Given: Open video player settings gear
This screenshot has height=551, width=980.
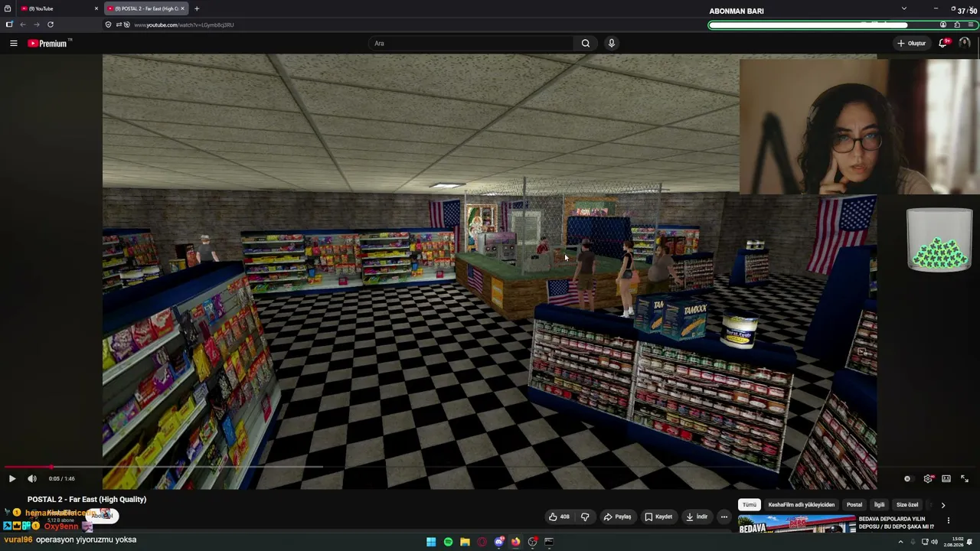Looking at the screenshot, I should tap(928, 479).
